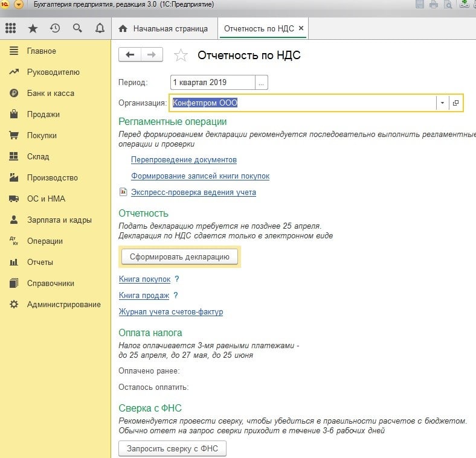The width and height of the screenshot is (476, 458).
Task: Open the Продажи section in sidebar
Action: click(x=43, y=115)
